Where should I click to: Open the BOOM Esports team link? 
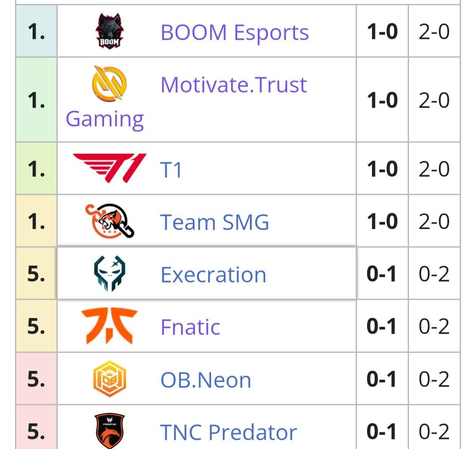(x=234, y=33)
